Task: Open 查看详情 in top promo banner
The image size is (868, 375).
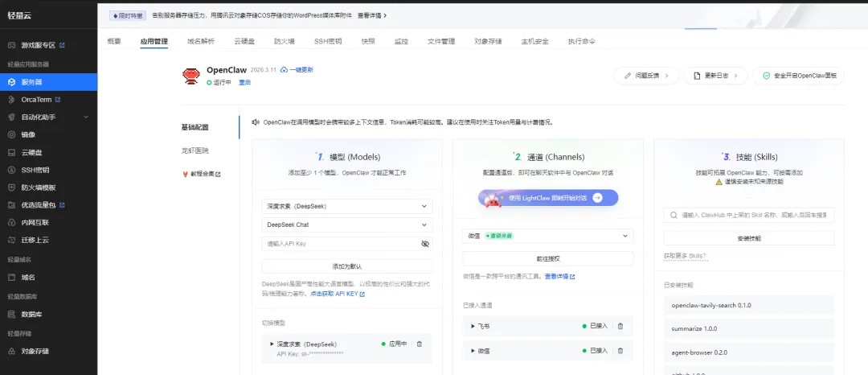Action: [372, 15]
